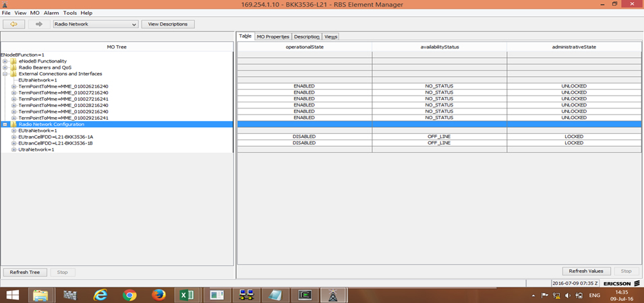Select TermPointToMme=MME_01028216240 tree item
Viewport: 644px width, 303px height.
63,105
